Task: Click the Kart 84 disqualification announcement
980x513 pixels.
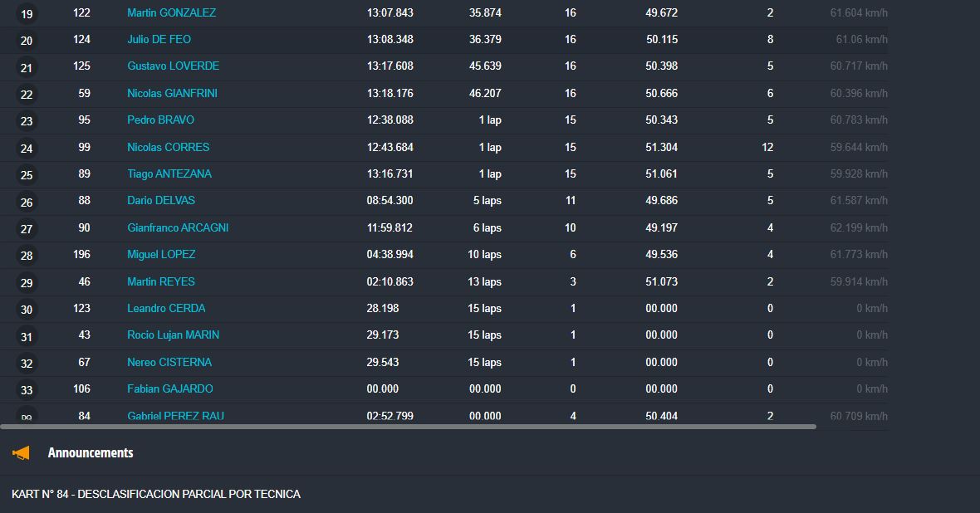Action: (x=156, y=495)
